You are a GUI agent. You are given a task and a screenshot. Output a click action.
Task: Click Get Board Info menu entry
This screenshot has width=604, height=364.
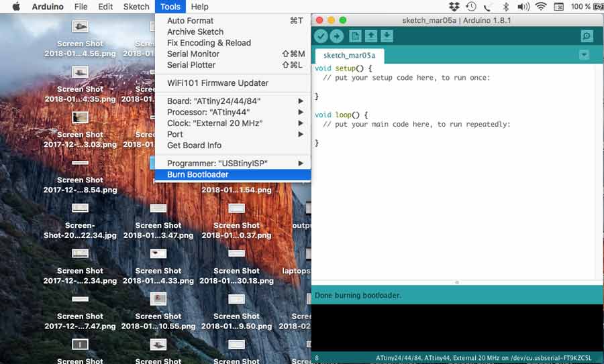tap(194, 145)
